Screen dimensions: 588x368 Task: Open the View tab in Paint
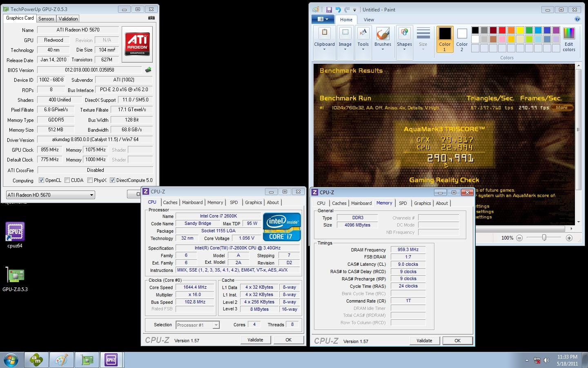pyautogui.click(x=369, y=20)
